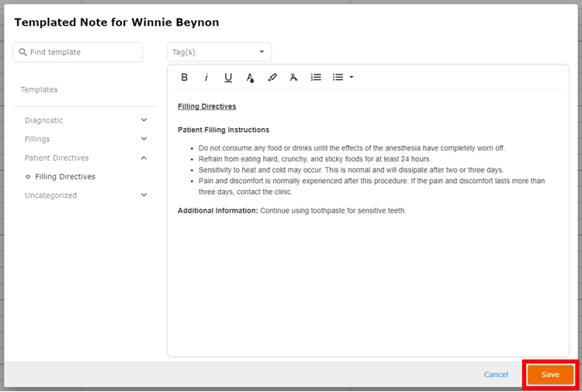Click the search magnifier icon
This screenshot has height=392, width=582.
point(23,52)
